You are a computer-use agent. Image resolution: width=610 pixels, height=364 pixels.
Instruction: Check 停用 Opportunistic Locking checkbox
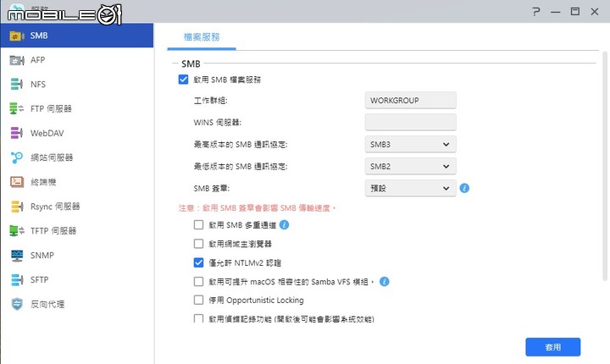(198, 300)
